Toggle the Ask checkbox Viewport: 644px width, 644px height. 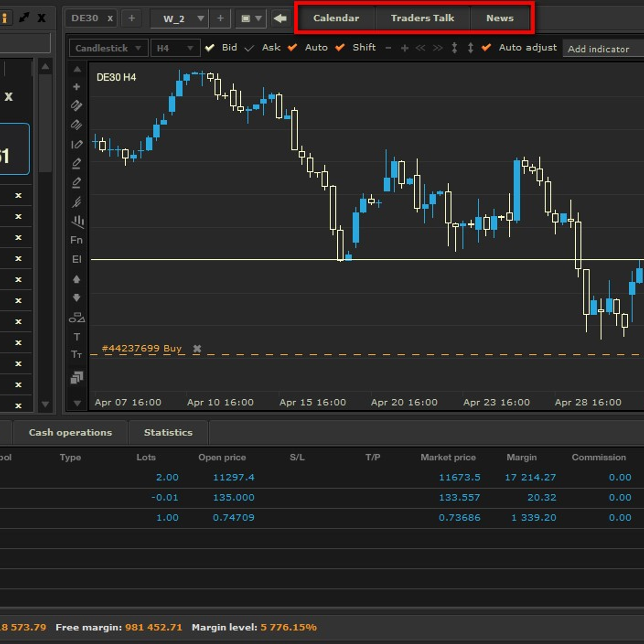(x=249, y=48)
